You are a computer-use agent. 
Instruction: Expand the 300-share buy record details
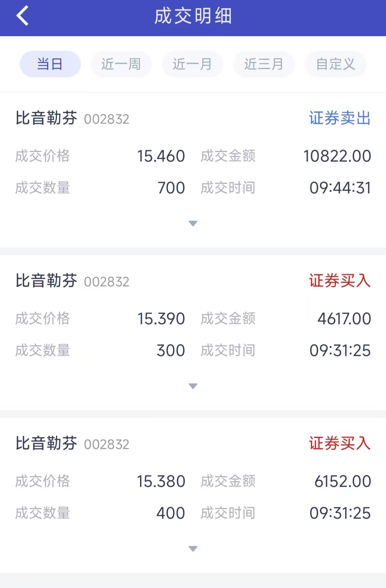point(193,386)
